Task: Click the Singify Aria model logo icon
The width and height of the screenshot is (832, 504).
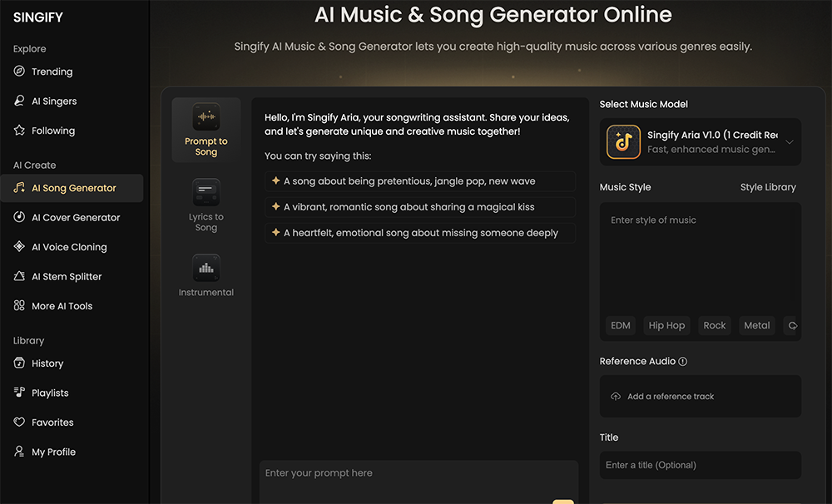Action: pos(623,141)
